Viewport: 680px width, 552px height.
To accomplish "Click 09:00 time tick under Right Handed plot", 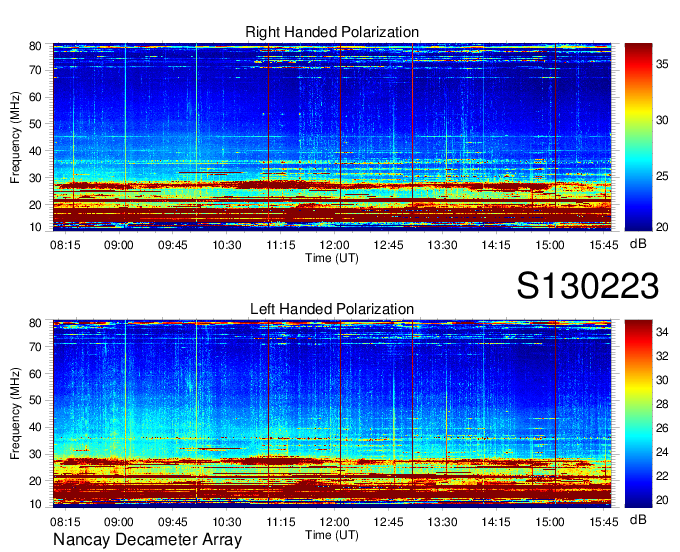I will coord(119,245).
